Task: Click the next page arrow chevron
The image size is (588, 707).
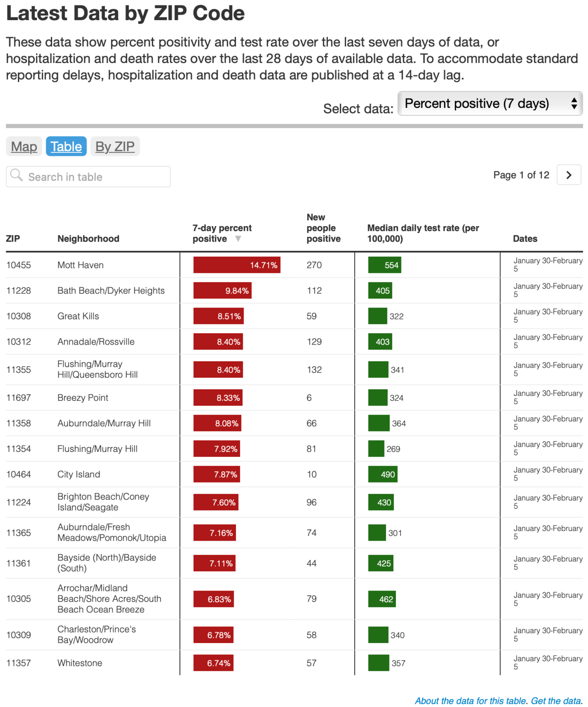Action: (568, 175)
